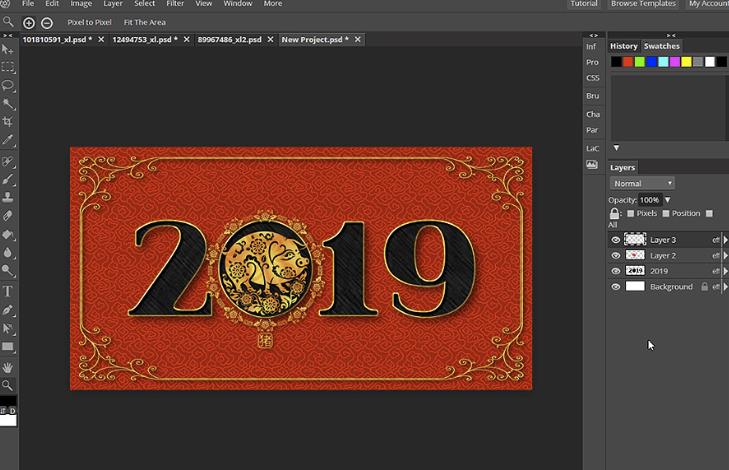Click the white background color box

pyautogui.click(x=8, y=421)
